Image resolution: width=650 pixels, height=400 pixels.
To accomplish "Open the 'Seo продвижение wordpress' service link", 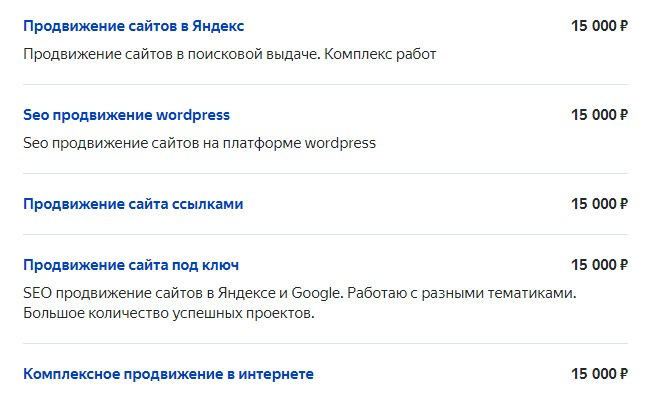I will click(x=126, y=115).
